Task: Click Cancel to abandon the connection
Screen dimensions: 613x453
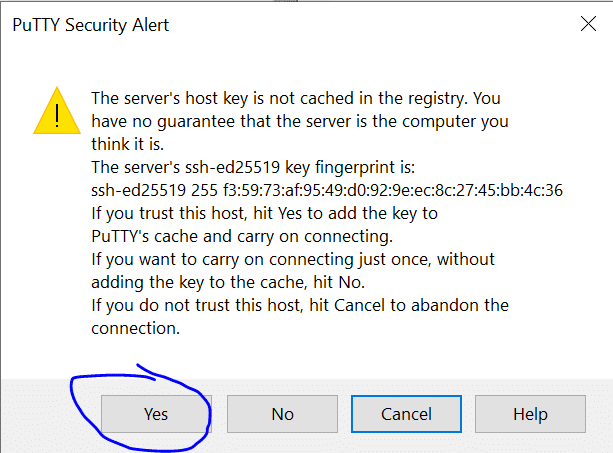Action: tap(406, 414)
